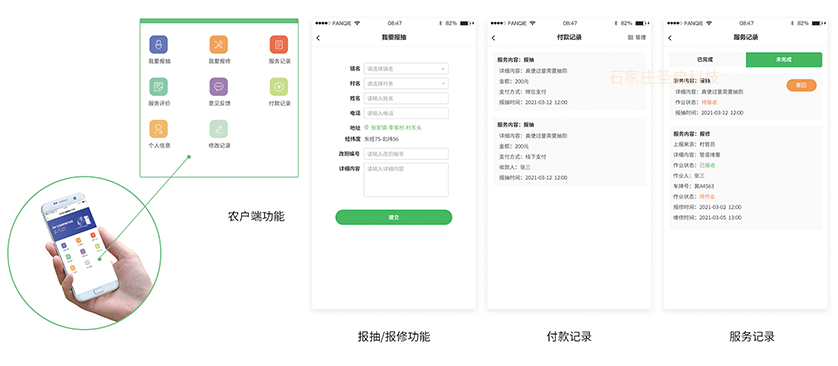Switch to the 未完成 tab

click(784, 59)
